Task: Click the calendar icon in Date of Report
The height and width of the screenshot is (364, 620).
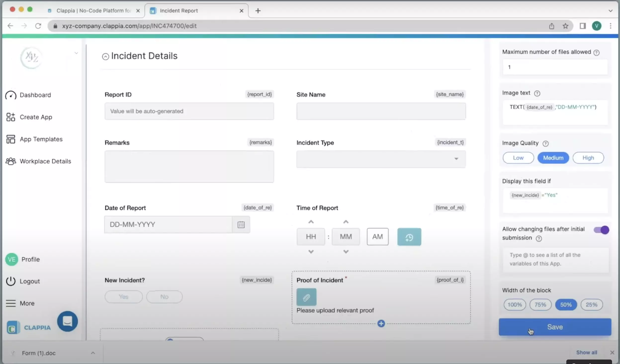Action: click(241, 225)
